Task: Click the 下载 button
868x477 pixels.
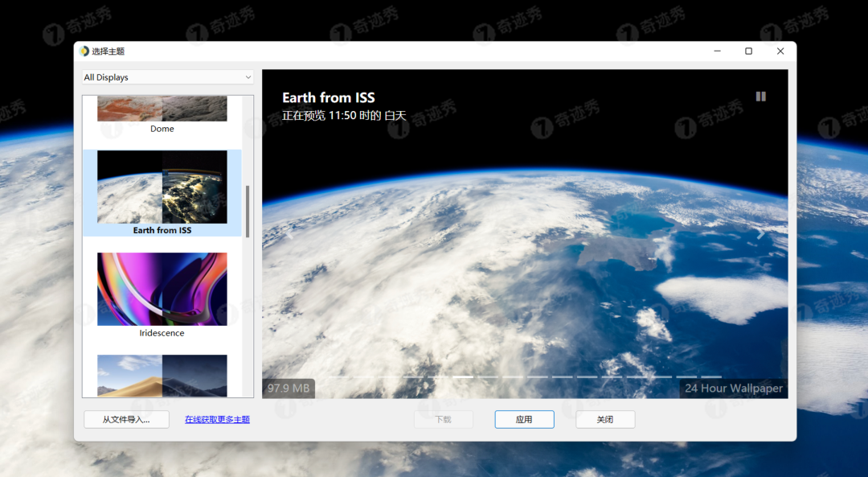Action: [444, 419]
